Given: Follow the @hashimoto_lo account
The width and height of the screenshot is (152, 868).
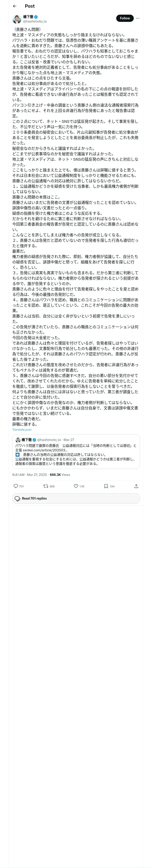Looking at the screenshot, I should coord(125,18).
